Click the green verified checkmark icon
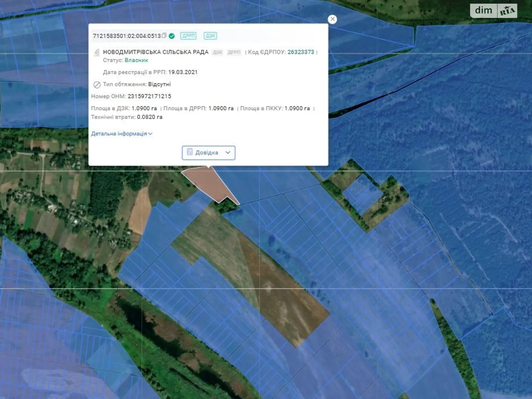532x399 pixels. click(172, 36)
